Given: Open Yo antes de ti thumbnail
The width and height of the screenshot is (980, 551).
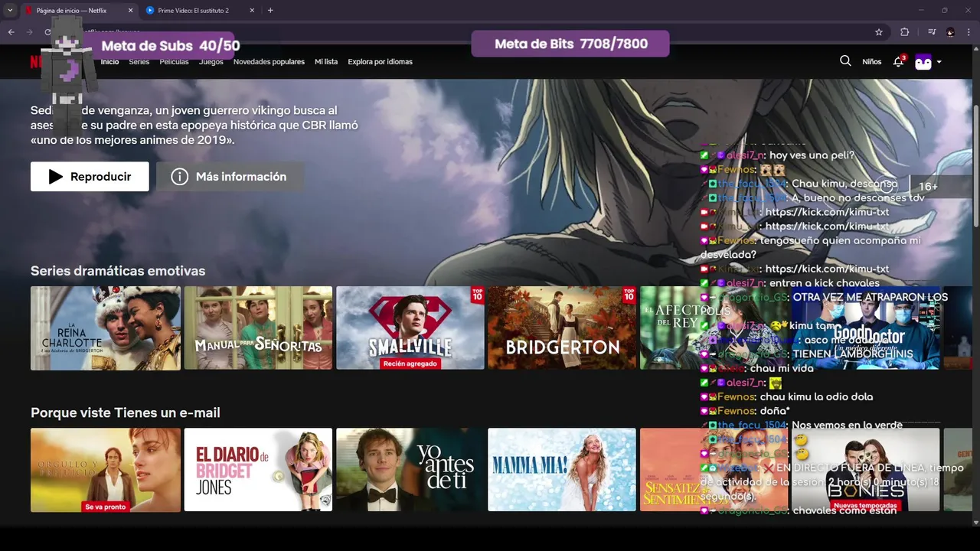Looking at the screenshot, I should coord(410,470).
